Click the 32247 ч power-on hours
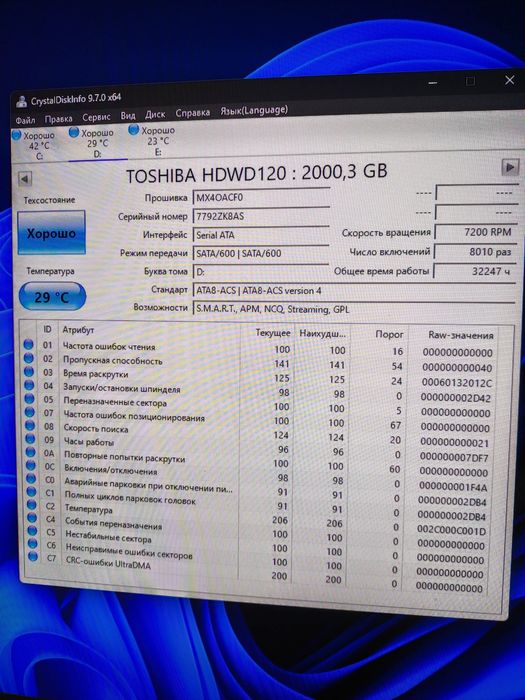This screenshot has height=700, width=525. pyautogui.click(x=475, y=271)
